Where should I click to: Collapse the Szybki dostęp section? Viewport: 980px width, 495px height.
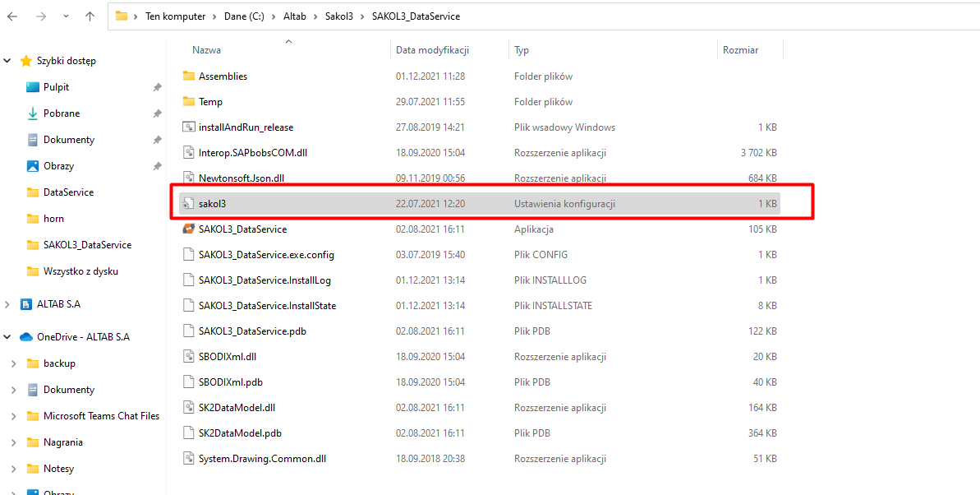click(7, 61)
